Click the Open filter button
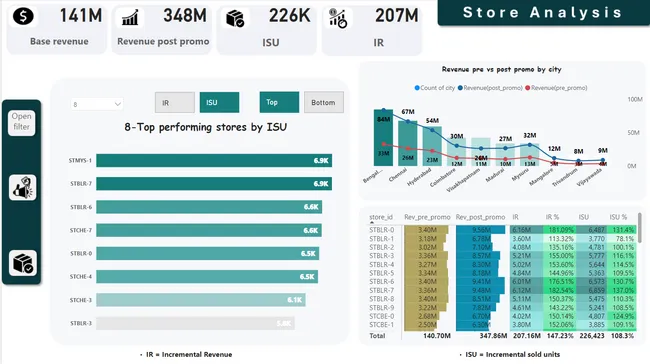Screen dimensions: 650x364 tap(22, 122)
